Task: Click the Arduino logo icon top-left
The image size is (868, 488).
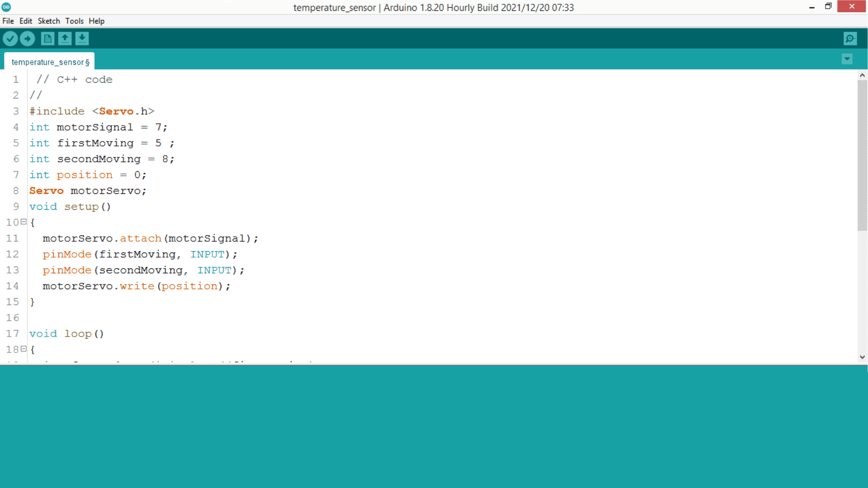Action: 6,7
